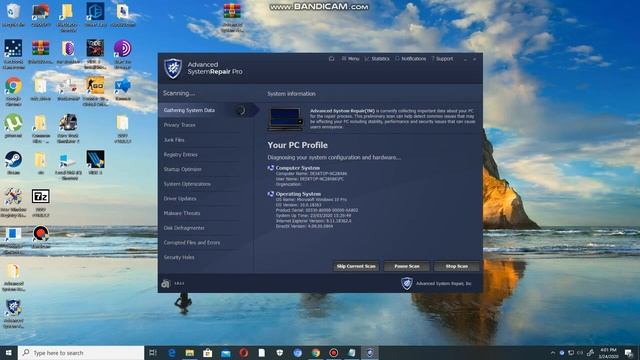Click the Operating System section icon
This screenshot has width=640, height=360.
pyautogui.click(x=271, y=194)
